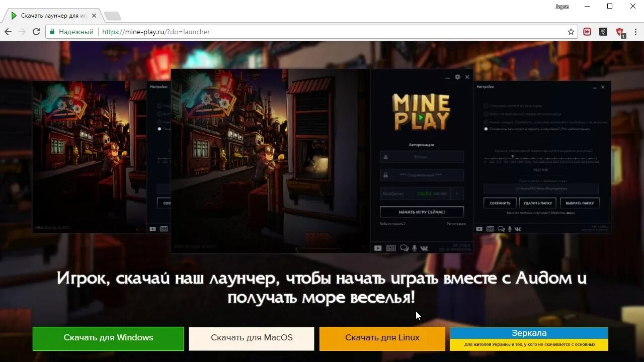Open YouTube icon in right Настройки window footer

pos(479,229)
